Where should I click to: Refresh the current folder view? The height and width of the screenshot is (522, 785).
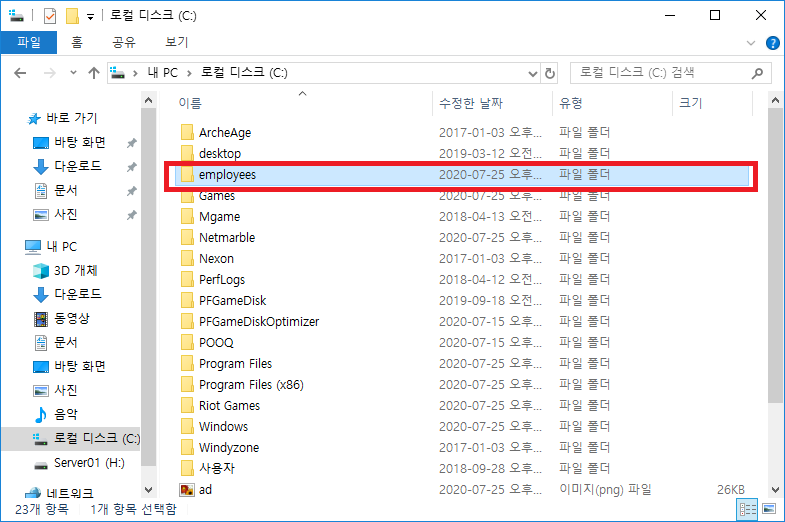click(550, 74)
